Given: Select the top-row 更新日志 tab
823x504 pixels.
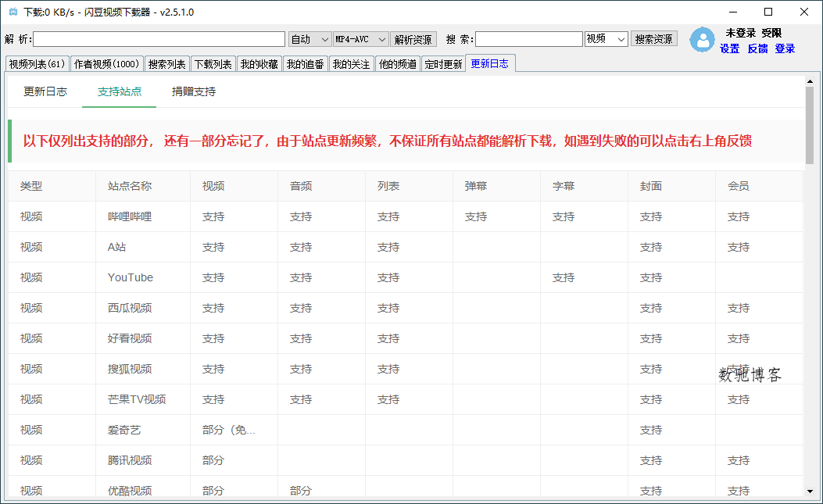Looking at the screenshot, I should 490,63.
